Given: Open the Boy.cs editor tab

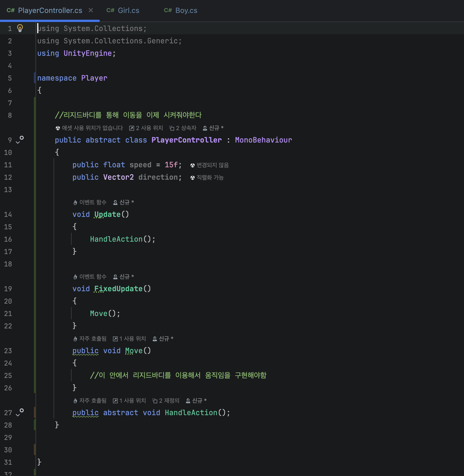Looking at the screenshot, I should 180,10.
